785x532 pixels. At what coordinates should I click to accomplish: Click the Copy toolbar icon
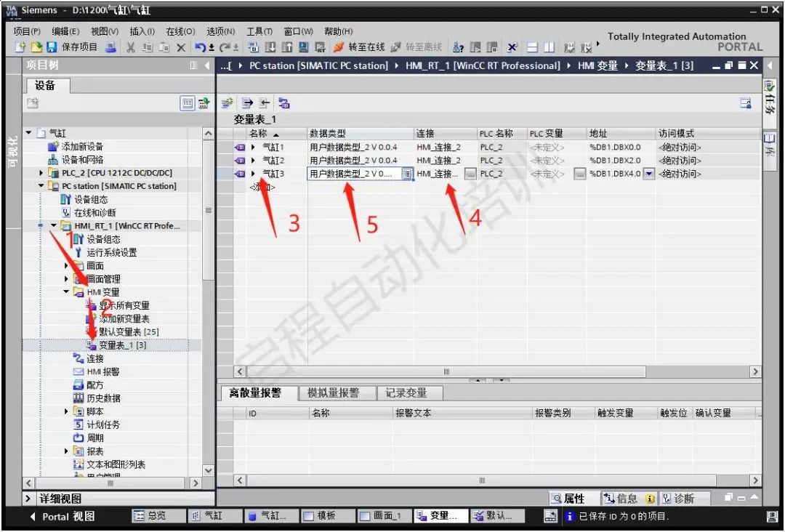tap(147, 47)
